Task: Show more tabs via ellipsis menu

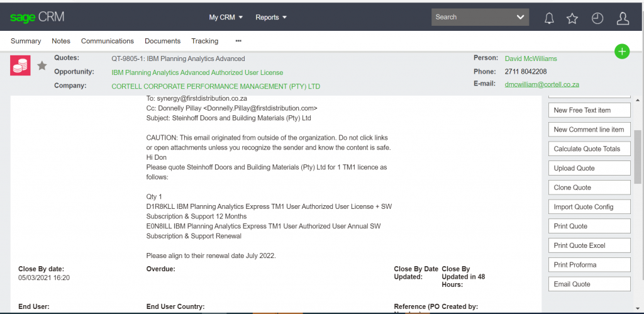Action: (x=238, y=41)
